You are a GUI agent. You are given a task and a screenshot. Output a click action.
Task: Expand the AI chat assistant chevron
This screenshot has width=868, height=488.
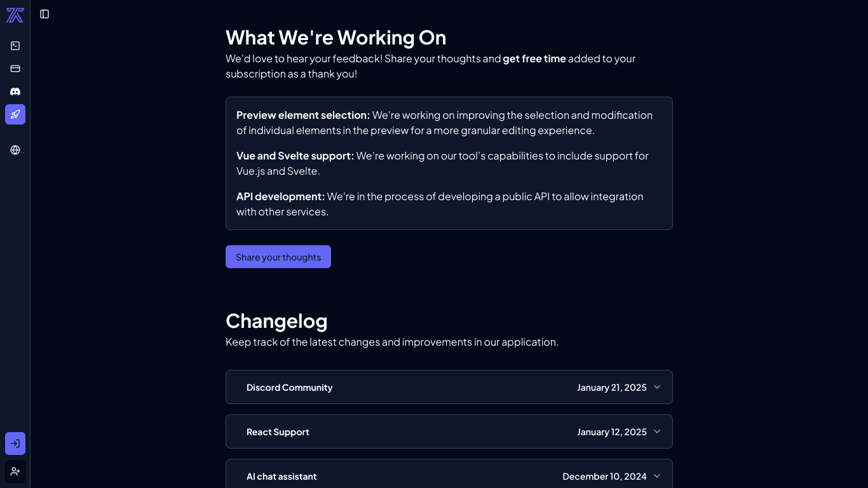657,476
